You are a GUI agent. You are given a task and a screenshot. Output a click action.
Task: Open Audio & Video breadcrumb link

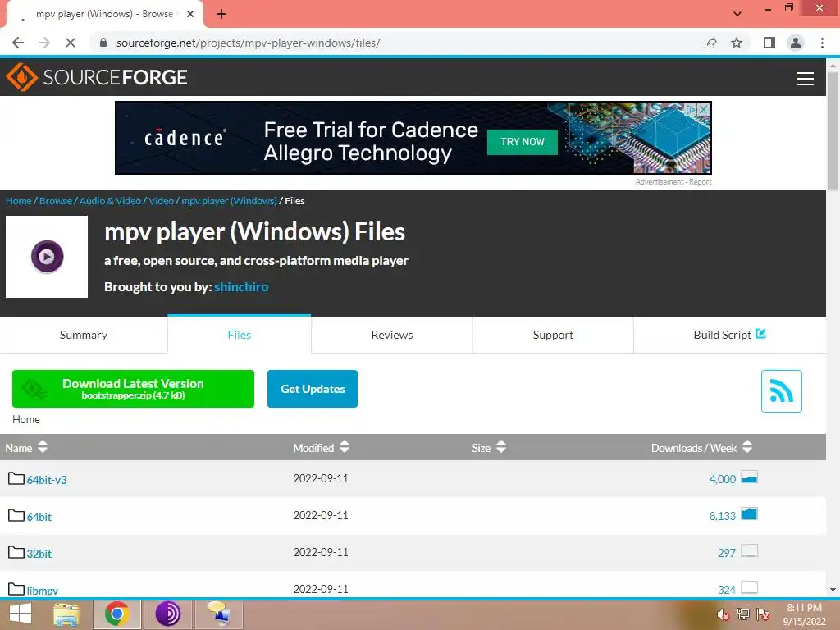tap(111, 201)
